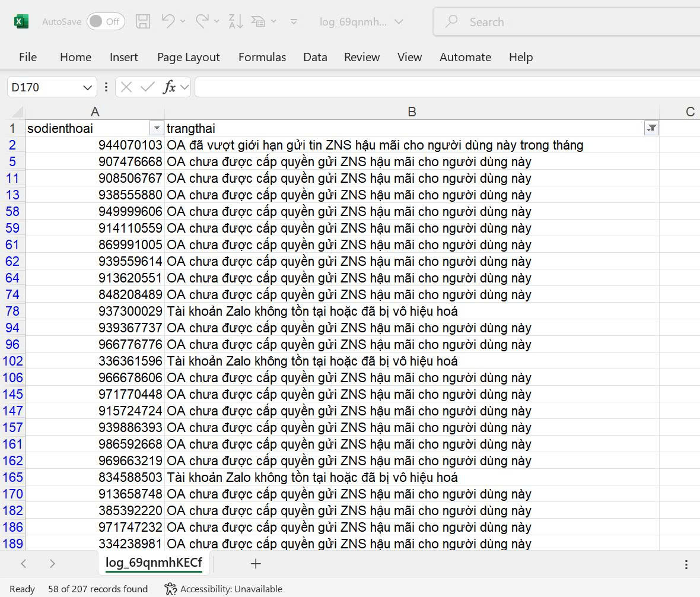Click the magnifier search icon
The image size is (700, 597).
click(452, 21)
